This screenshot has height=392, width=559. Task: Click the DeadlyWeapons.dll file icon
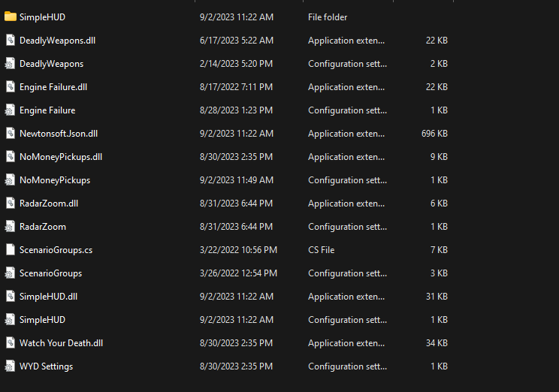[11, 40]
